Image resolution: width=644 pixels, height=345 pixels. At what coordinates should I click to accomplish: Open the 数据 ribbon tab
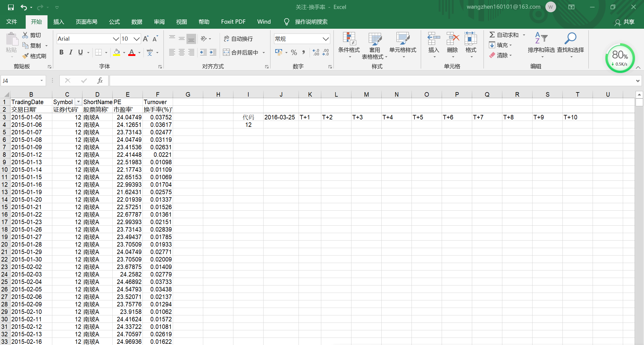[137, 22]
